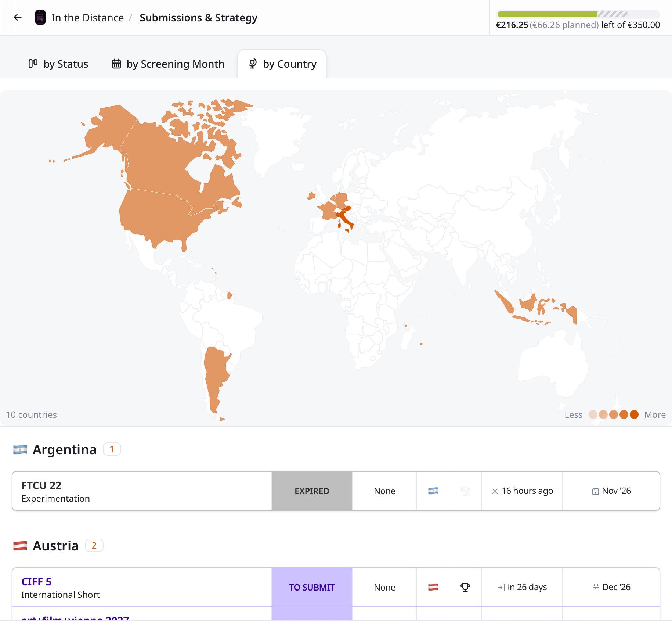Click the trophy icon in CIFF 5 row
The height and width of the screenshot is (621, 672).
[465, 587]
